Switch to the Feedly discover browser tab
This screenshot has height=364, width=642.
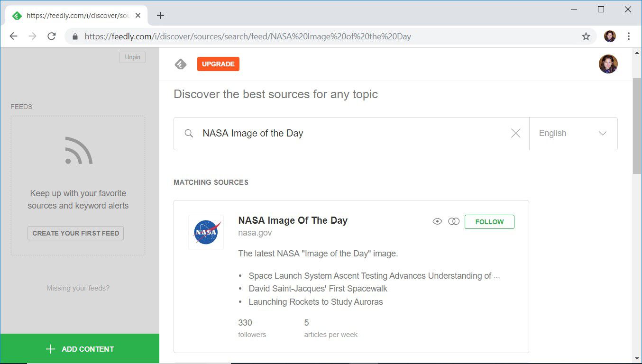tap(71, 15)
